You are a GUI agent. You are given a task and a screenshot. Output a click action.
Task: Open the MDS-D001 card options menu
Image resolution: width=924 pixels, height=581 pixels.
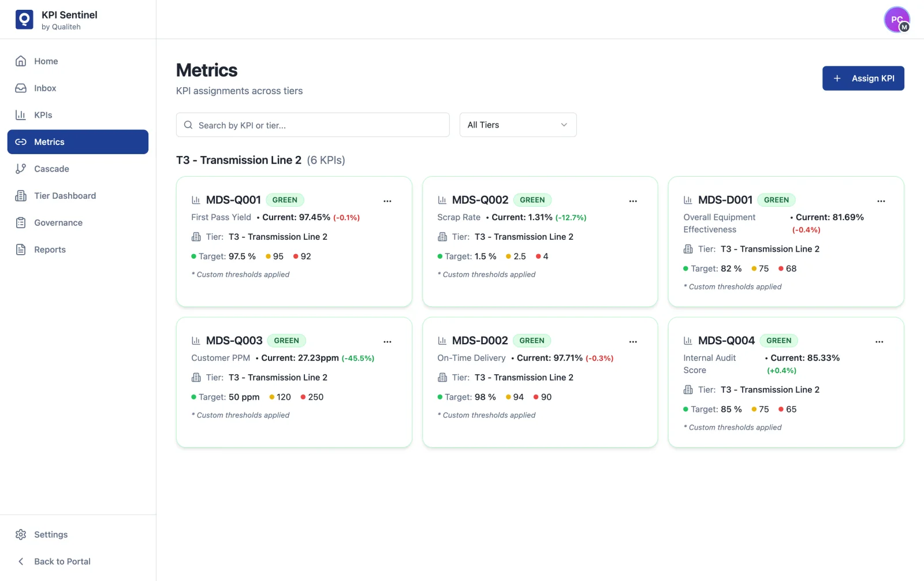click(881, 201)
